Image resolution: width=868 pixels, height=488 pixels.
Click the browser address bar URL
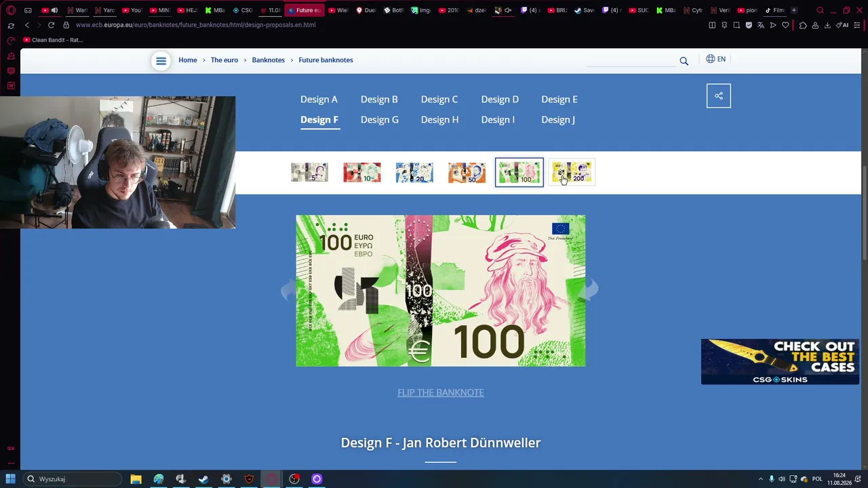[195, 25]
